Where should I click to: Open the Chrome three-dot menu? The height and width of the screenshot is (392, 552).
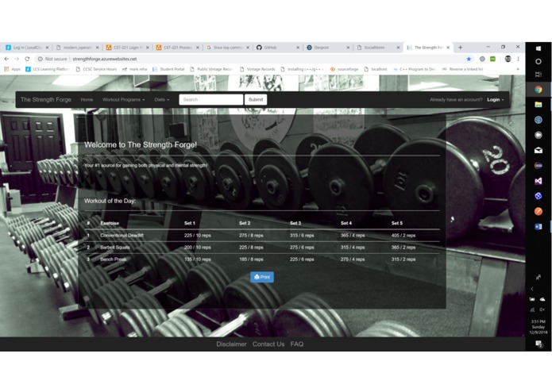518,59
